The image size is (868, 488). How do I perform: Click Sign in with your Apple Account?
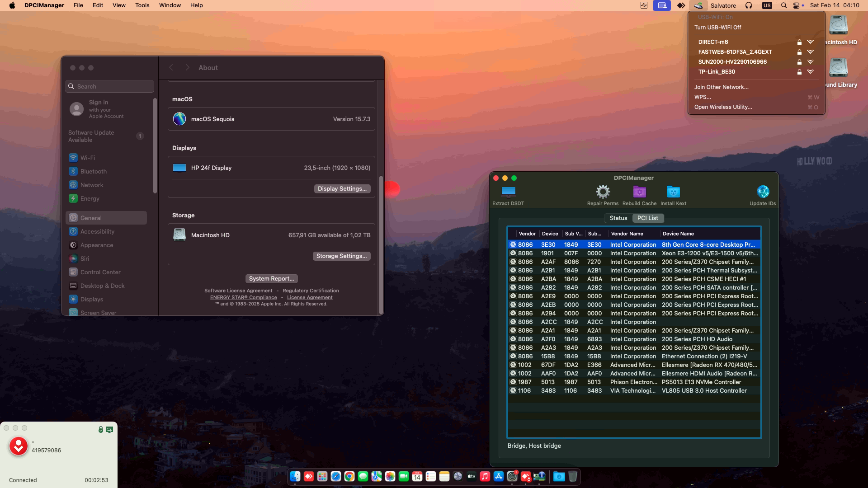(106, 109)
